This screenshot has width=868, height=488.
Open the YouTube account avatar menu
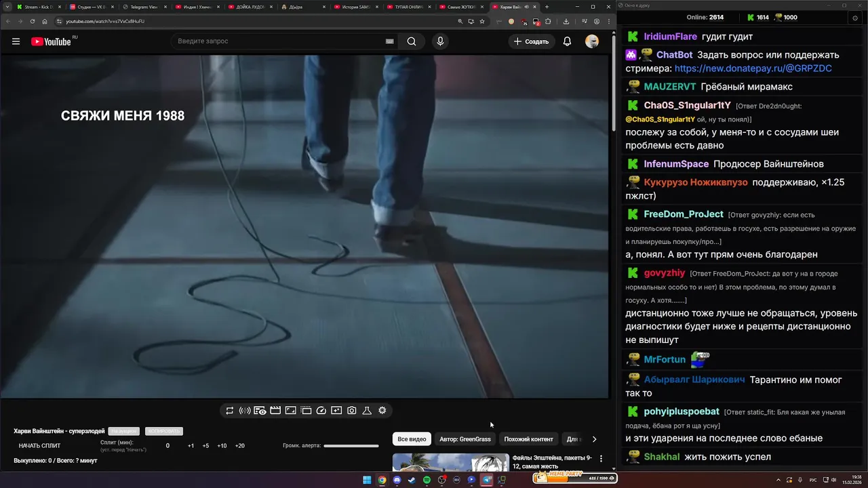pos(592,41)
